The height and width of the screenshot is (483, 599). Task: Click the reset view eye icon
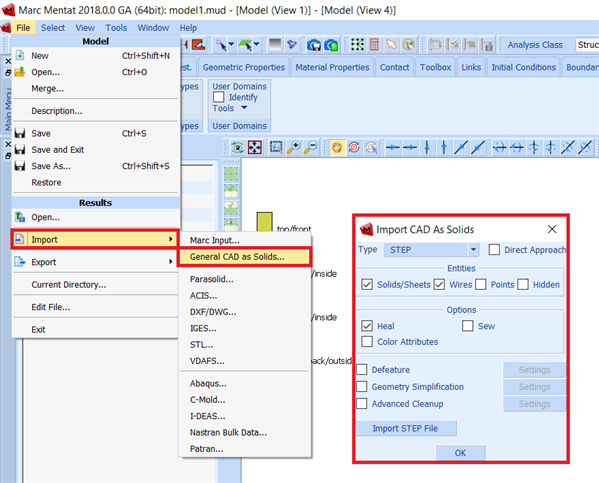pyautogui.click(x=237, y=147)
